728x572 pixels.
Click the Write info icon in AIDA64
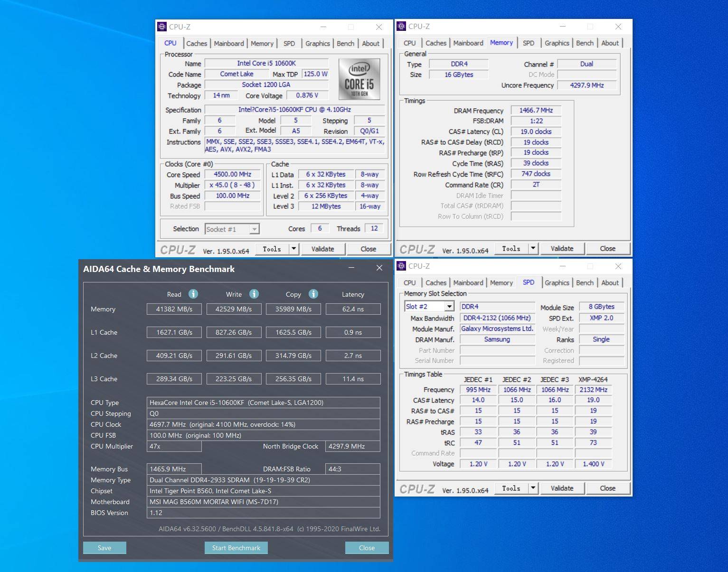coord(254,294)
